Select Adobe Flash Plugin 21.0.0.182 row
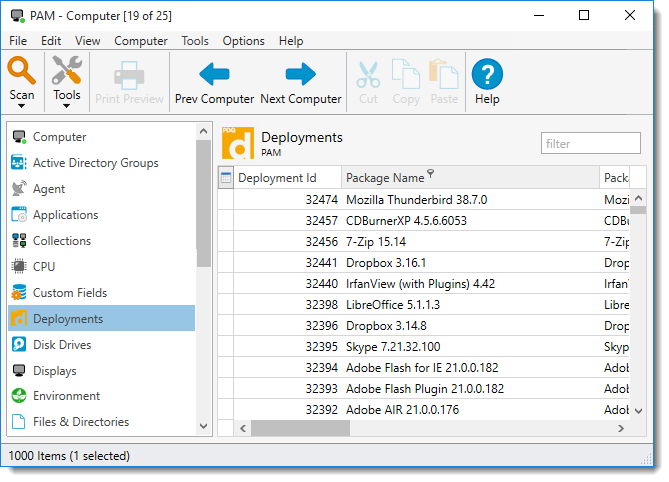Image resolution: width=669 pixels, height=482 pixels. click(424, 389)
